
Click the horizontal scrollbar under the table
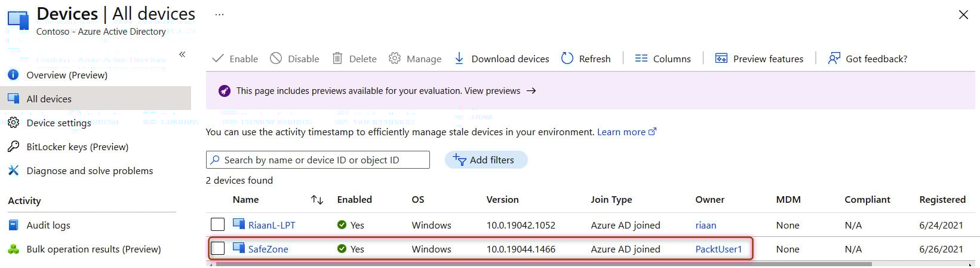543,264
